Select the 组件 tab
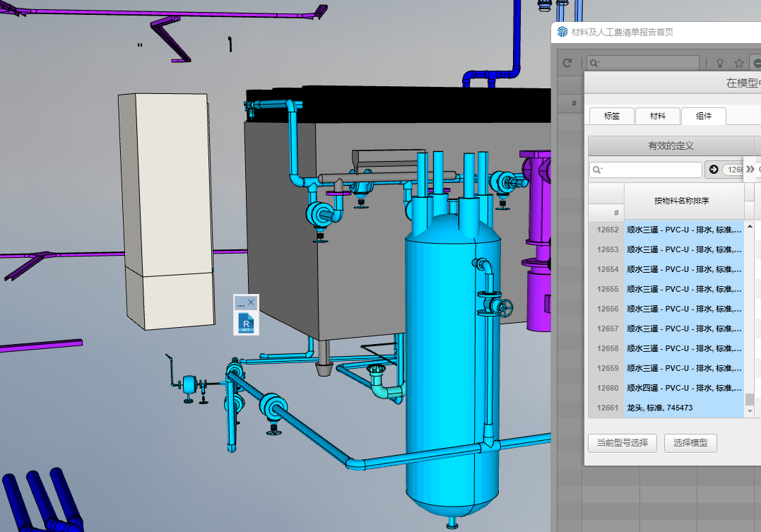Image resolution: width=761 pixels, height=532 pixels. pyautogui.click(x=704, y=117)
